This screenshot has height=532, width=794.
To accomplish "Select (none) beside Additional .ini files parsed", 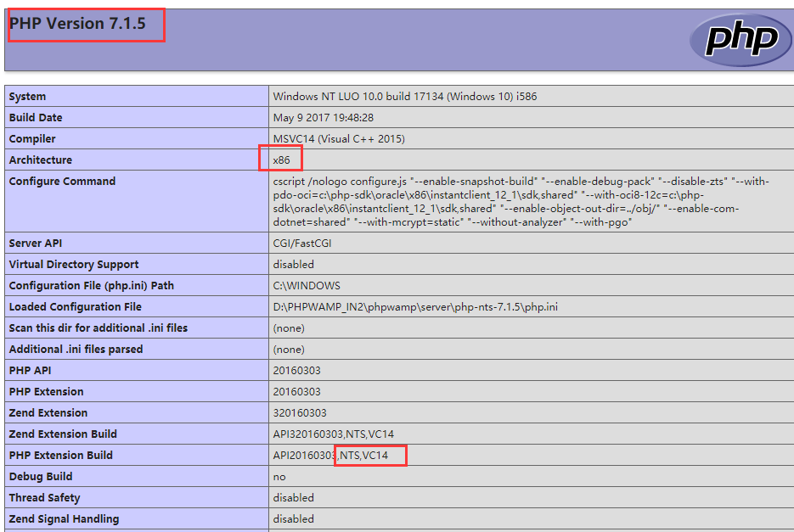I will 289,350.
